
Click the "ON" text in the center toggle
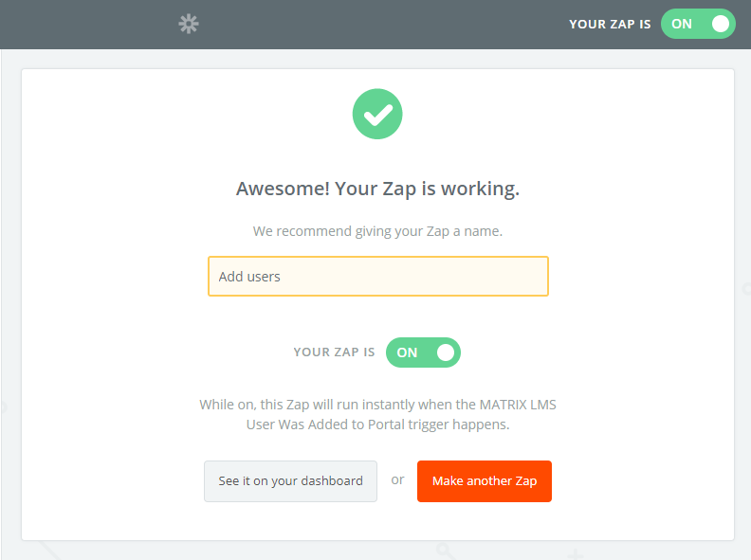click(x=407, y=352)
